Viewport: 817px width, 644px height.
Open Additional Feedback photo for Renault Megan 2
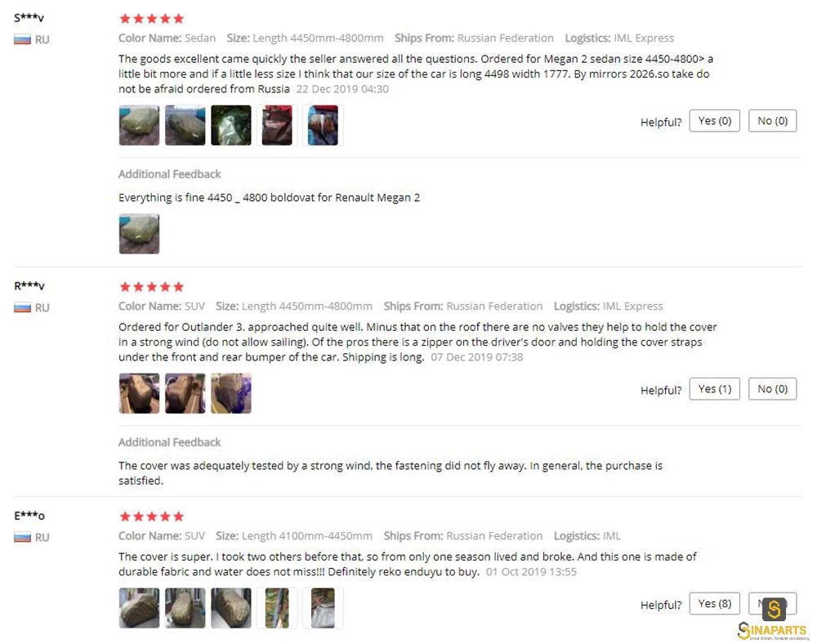coord(139,234)
